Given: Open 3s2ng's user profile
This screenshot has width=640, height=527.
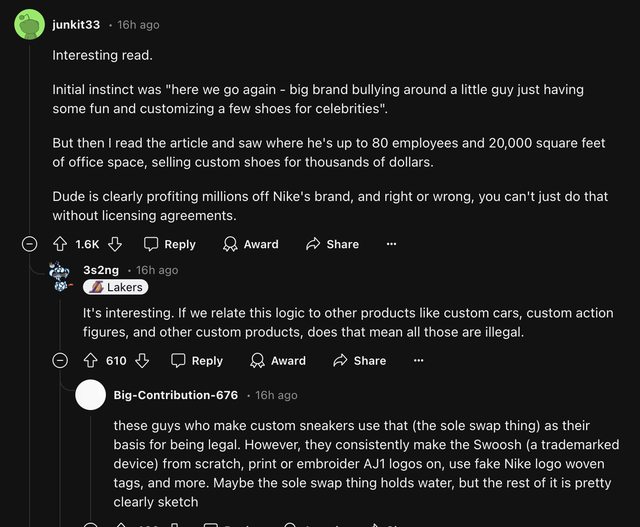Looking at the screenshot, I should click(101, 270).
